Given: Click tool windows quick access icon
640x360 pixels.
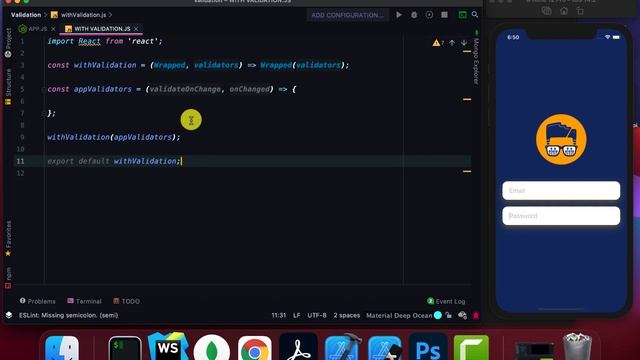Looking at the screenshot, I should [9, 315].
